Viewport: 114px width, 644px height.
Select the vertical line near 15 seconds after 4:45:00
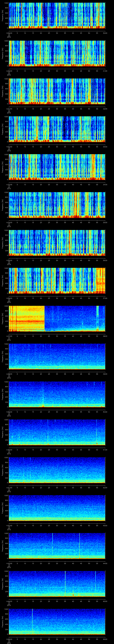click(x=32, y=621)
